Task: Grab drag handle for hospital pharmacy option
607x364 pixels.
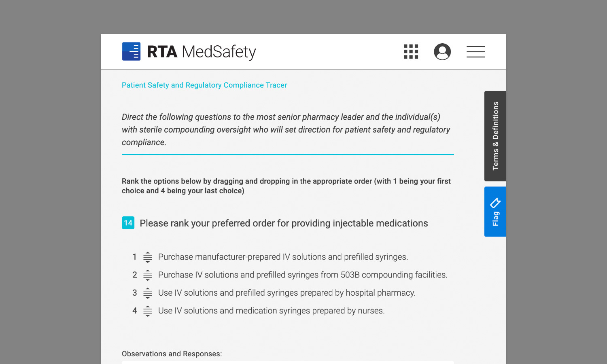Action: (x=148, y=293)
